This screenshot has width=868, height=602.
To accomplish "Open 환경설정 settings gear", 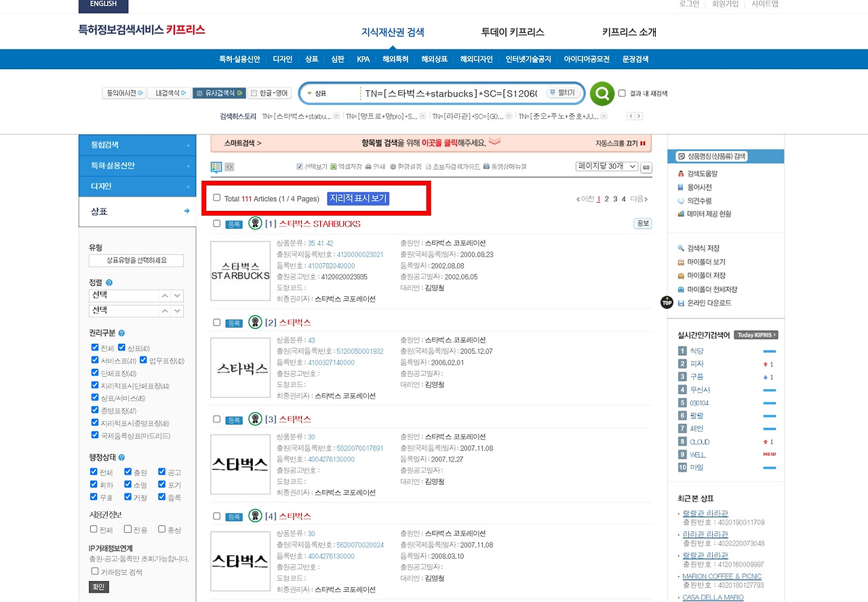I will point(406,167).
